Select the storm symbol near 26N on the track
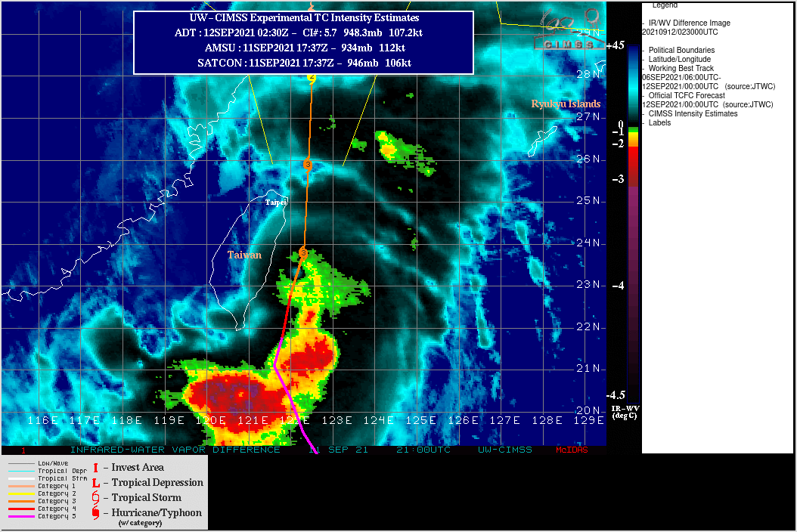This screenshot has width=797, height=532. pos(306,162)
